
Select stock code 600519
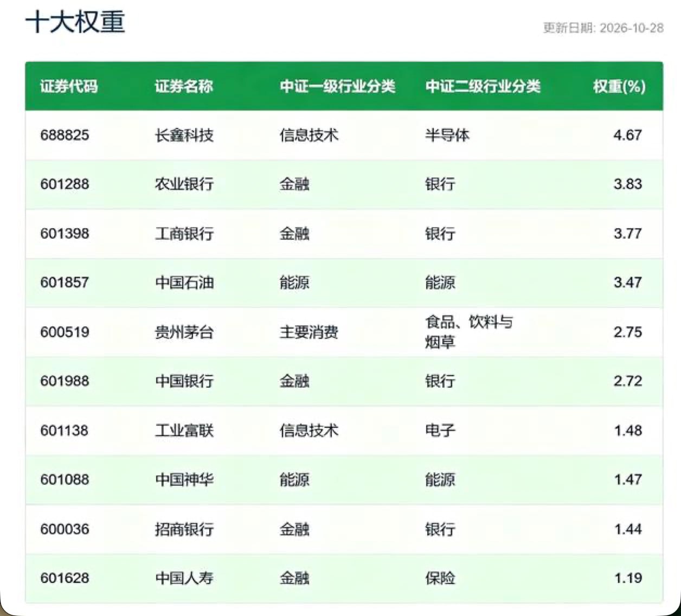click(x=65, y=332)
